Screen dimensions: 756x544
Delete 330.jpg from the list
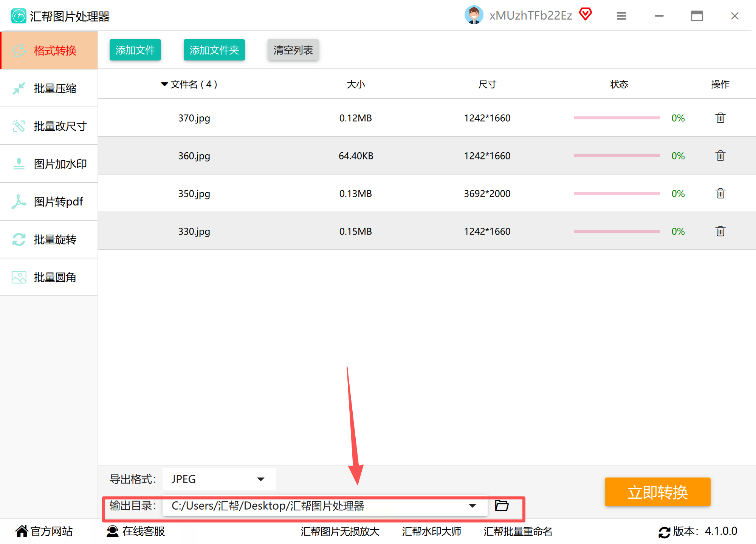pyautogui.click(x=720, y=231)
